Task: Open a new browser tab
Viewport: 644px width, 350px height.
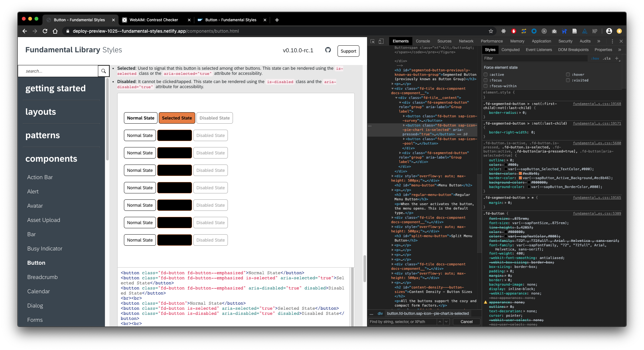Action: click(277, 20)
